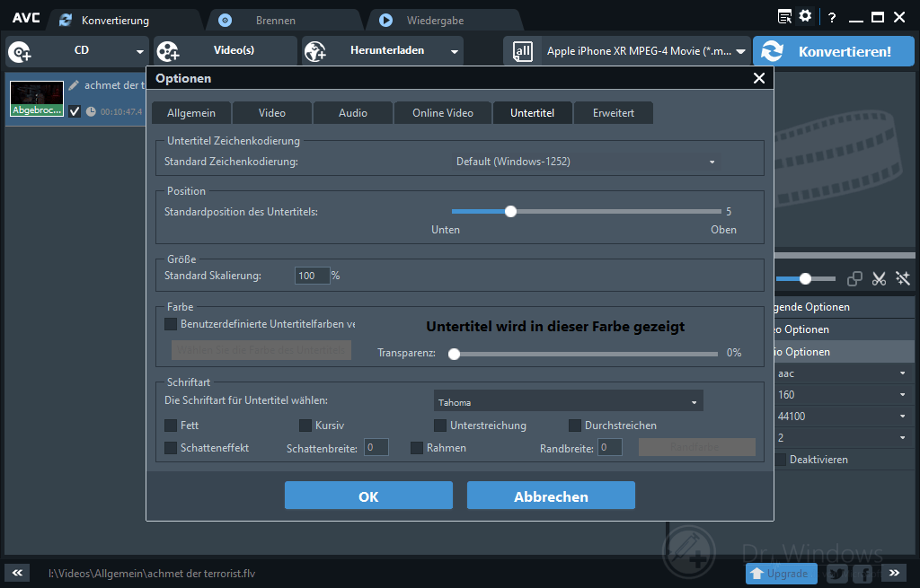The height and width of the screenshot is (588, 920).
Task: Open the 160 bitrate dropdown
Action: (845, 395)
